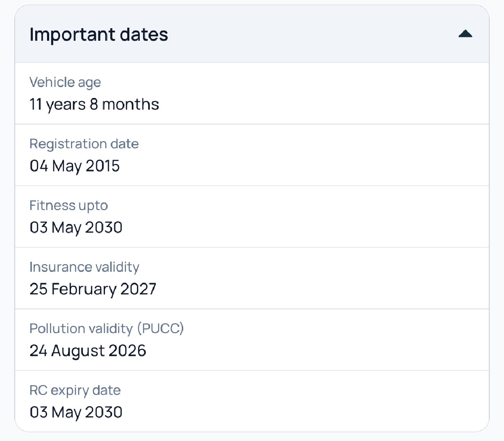
Task: Click the RC expiry date row
Action: (252, 401)
